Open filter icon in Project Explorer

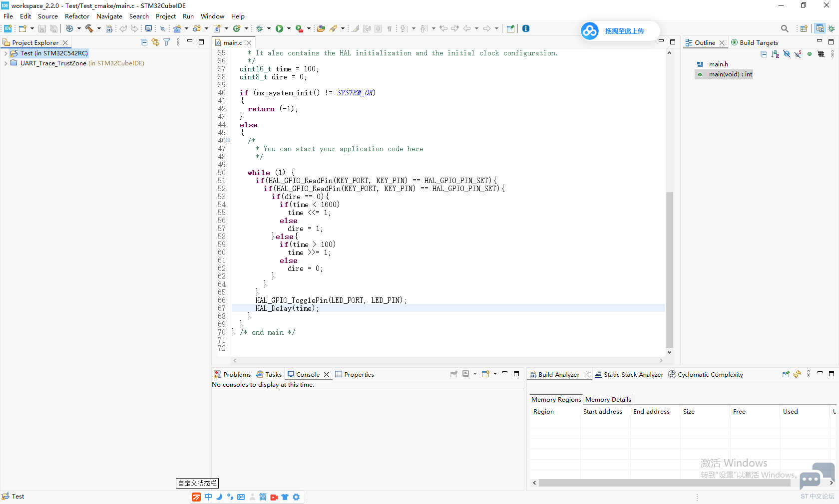167,42
